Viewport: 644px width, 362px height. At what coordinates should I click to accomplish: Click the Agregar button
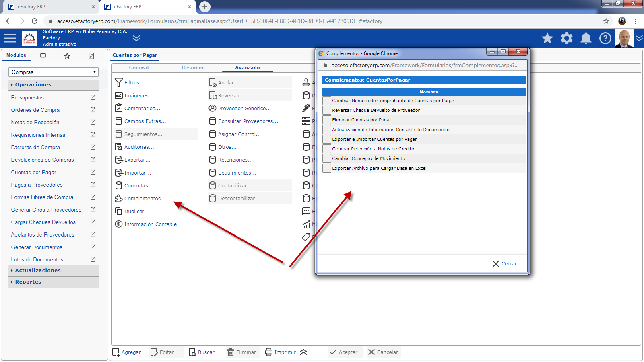(127, 352)
